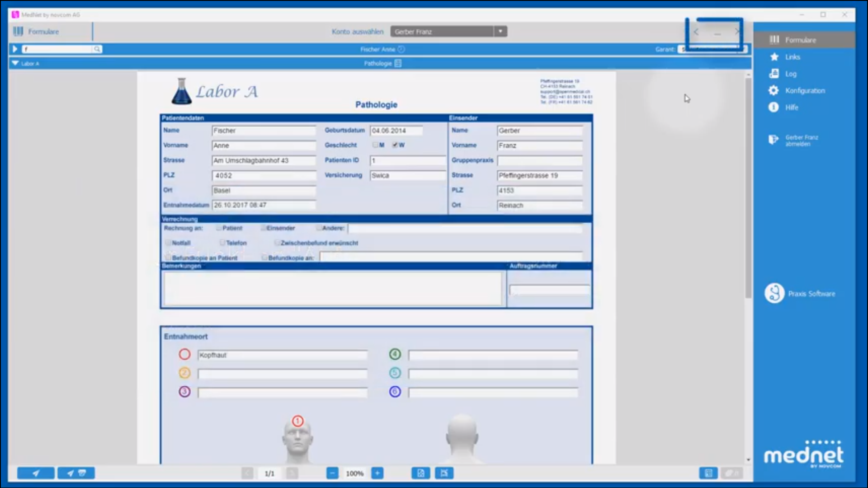Zoom in with the plus control
Image resolution: width=868 pixels, height=488 pixels.
pos(377,473)
